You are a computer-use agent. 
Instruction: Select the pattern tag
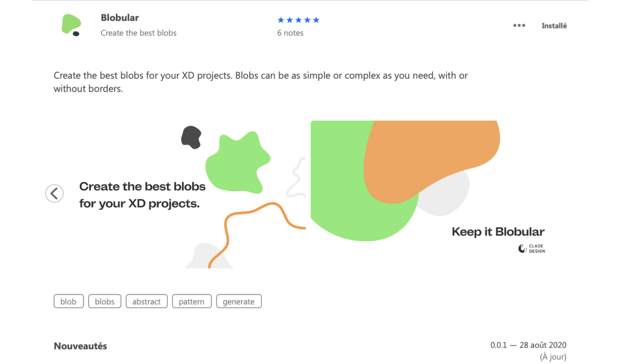pos(192,302)
